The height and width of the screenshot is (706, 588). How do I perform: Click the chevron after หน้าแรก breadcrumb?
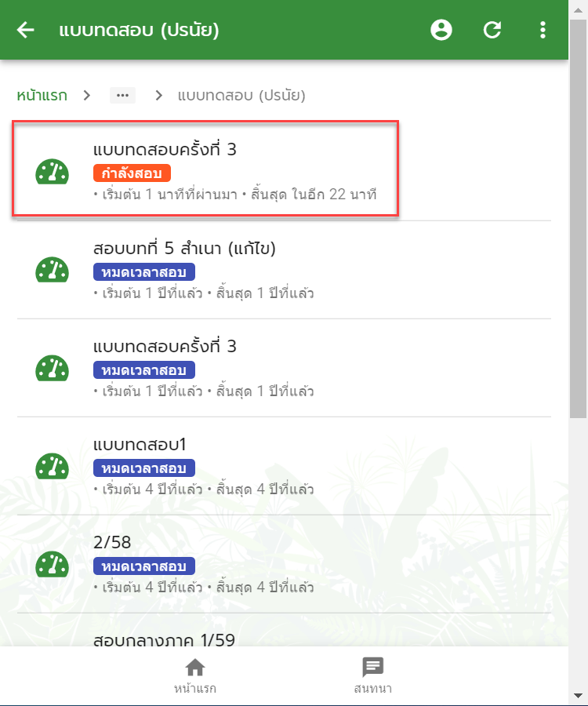click(x=87, y=96)
